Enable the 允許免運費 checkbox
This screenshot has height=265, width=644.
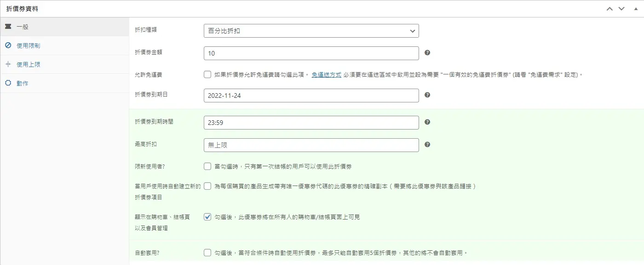click(207, 74)
